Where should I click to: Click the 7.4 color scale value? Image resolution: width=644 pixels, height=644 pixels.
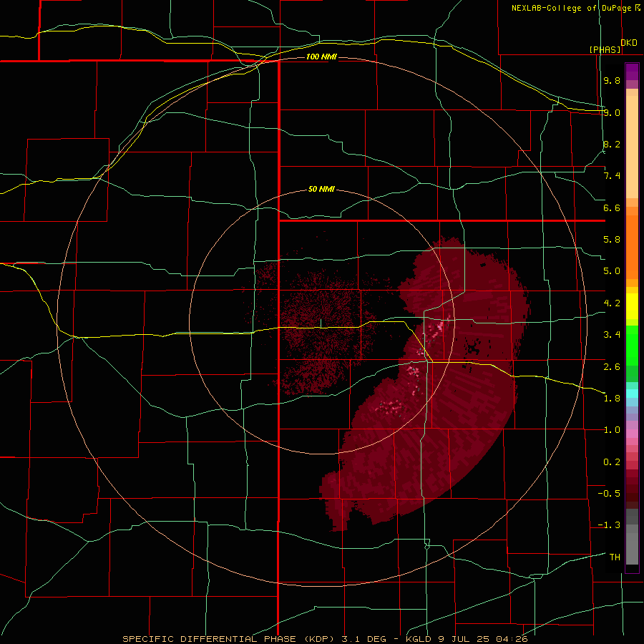coord(612,176)
